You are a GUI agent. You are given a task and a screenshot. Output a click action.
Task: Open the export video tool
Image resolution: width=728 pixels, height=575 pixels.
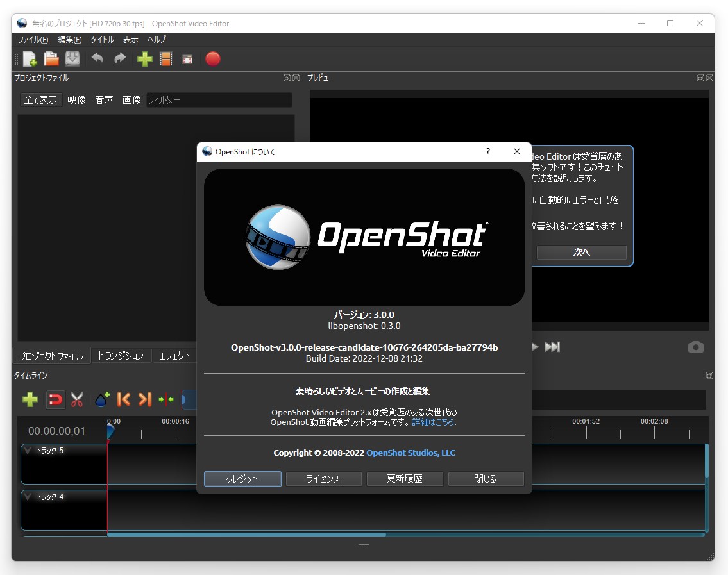click(x=212, y=59)
